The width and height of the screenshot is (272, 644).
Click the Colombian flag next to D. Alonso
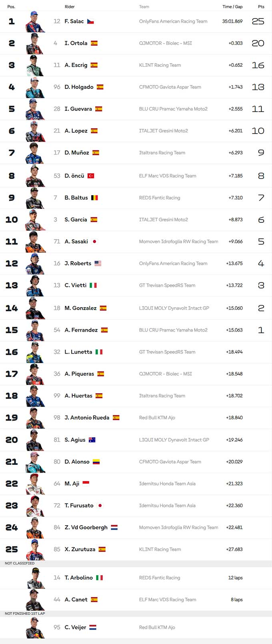pyautogui.click(x=96, y=462)
